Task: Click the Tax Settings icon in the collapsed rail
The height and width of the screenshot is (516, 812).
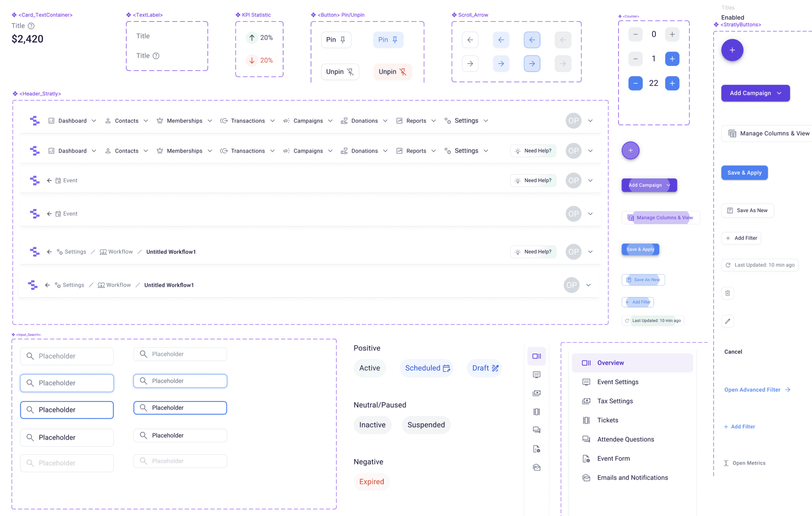Action: [x=536, y=393]
